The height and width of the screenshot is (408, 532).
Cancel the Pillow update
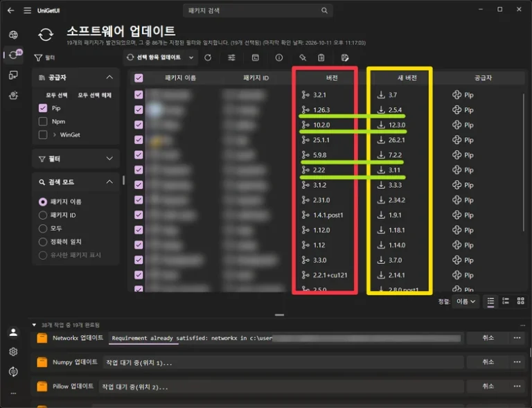[488, 386]
